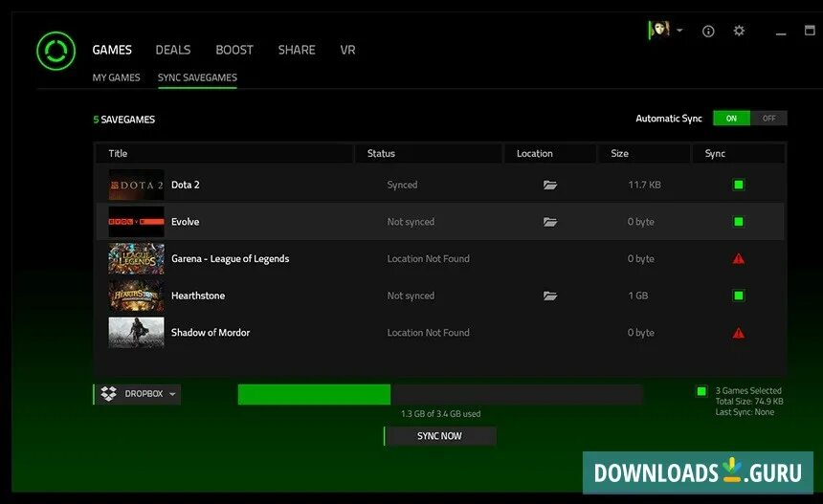Viewport: 823px width, 504px height.
Task: Select Garena - League of Legends title
Action: point(231,258)
